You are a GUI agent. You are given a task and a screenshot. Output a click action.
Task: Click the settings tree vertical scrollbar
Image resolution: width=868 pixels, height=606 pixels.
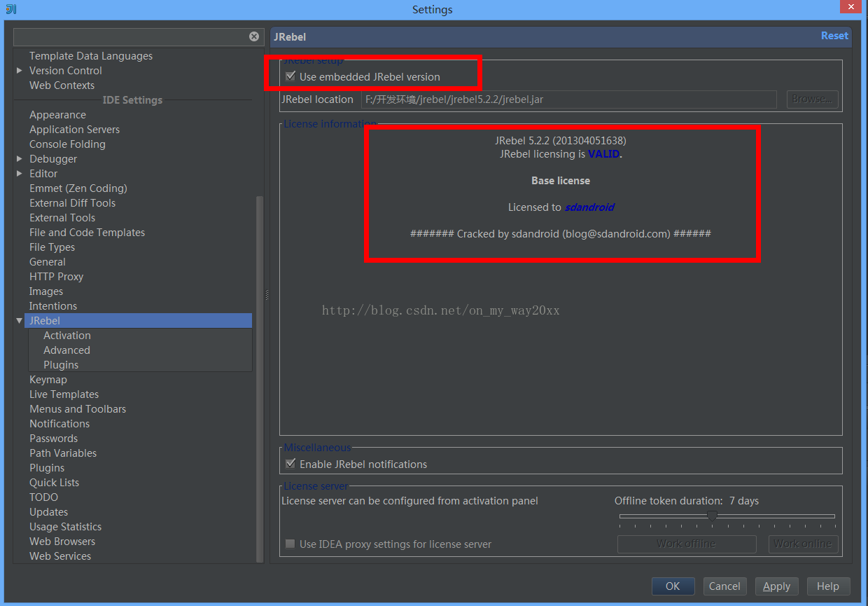click(260, 378)
